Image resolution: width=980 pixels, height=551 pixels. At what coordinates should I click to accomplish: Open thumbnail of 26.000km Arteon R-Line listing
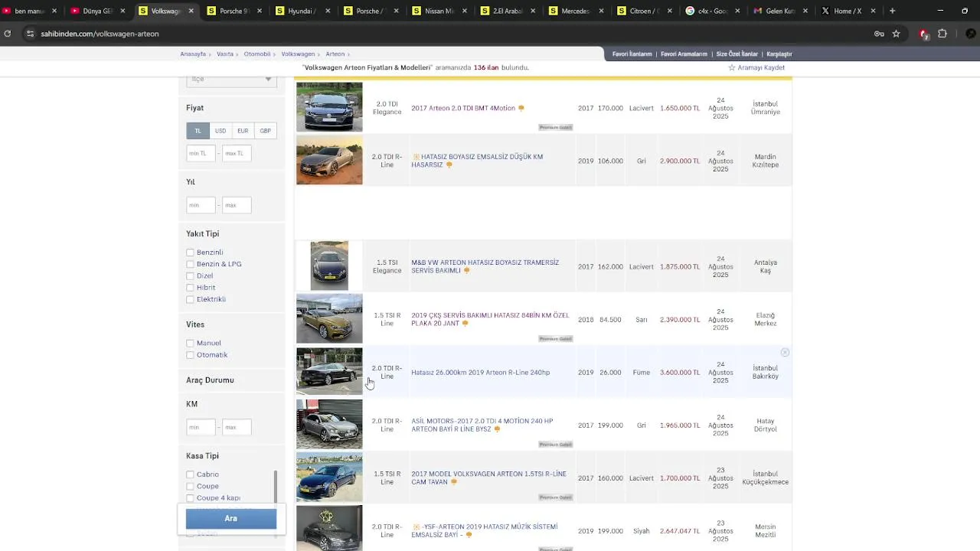coord(329,371)
